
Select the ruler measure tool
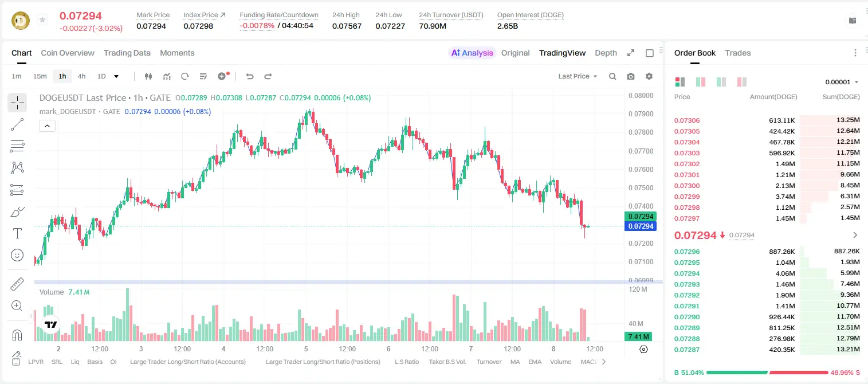[x=17, y=284]
